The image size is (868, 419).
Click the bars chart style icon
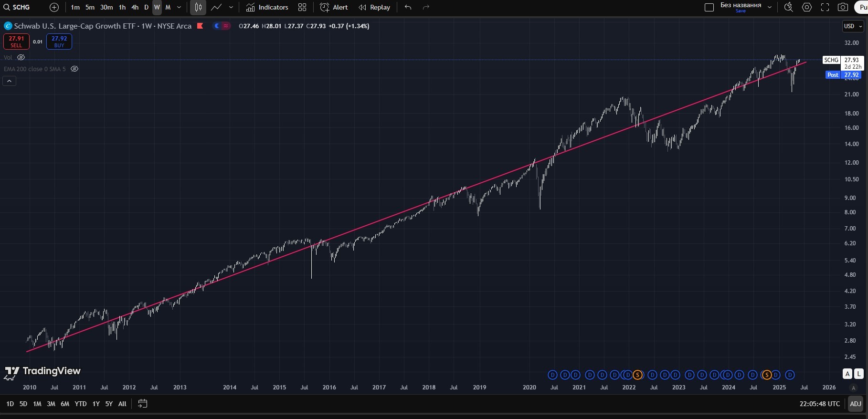[198, 7]
